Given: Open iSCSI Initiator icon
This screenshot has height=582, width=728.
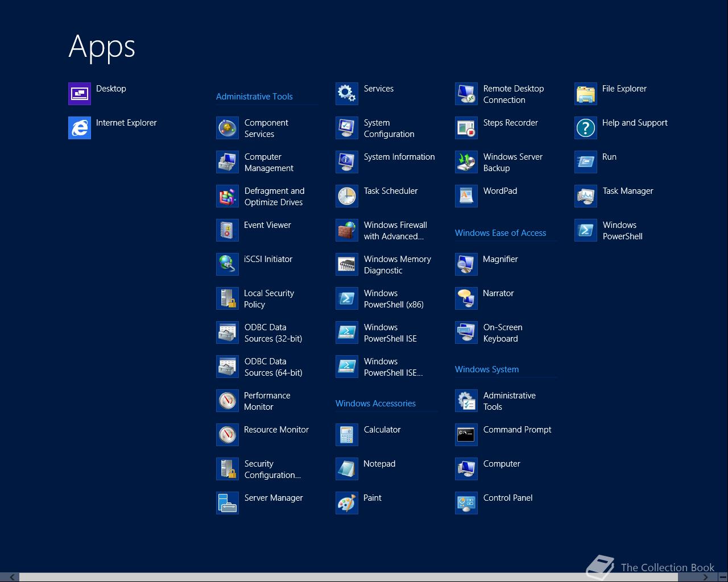Looking at the screenshot, I should (227, 264).
